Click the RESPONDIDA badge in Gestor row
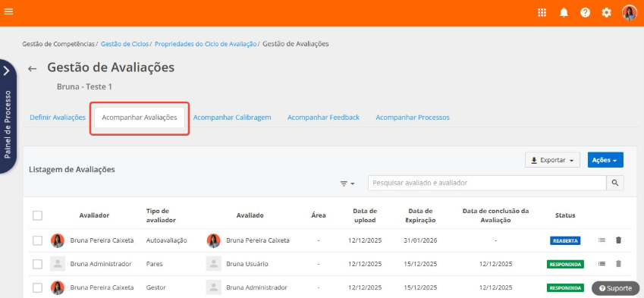The width and height of the screenshot is (644, 298). click(x=565, y=287)
